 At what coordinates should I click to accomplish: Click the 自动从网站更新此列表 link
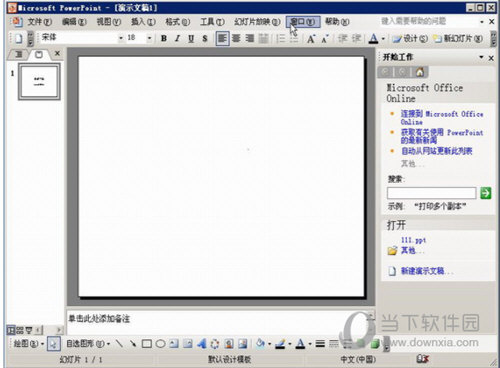click(x=436, y=151)
